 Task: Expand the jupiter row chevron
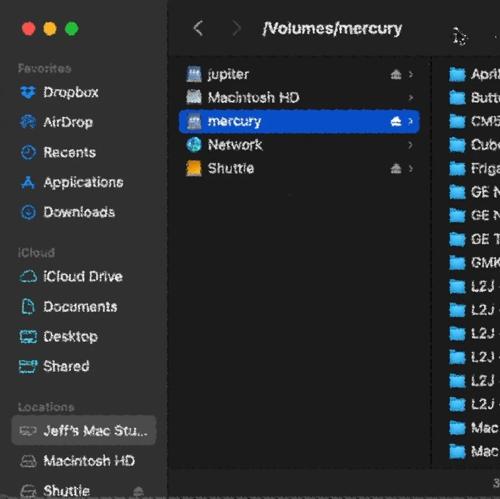(411, 74)
